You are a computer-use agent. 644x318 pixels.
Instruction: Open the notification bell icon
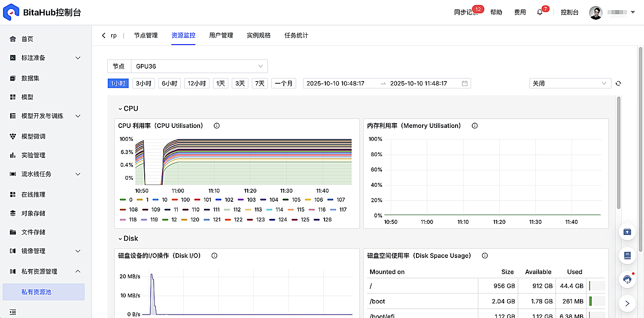[x=540, y=12]
